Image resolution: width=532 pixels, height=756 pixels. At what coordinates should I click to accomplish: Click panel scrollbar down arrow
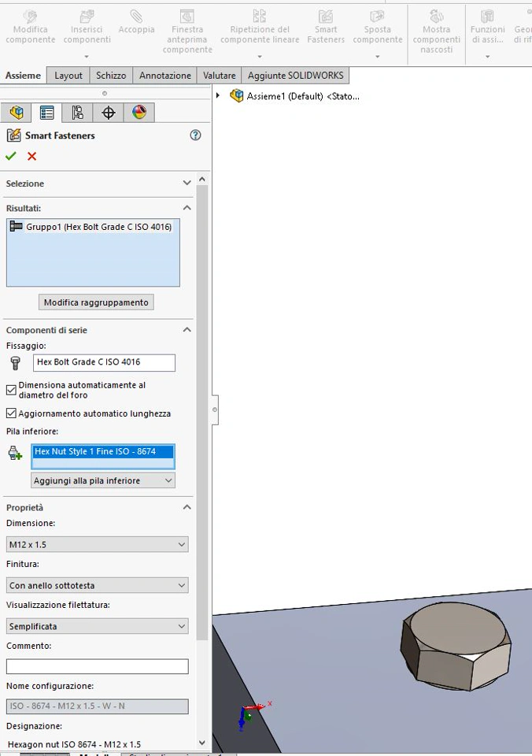tap(202, 743)
